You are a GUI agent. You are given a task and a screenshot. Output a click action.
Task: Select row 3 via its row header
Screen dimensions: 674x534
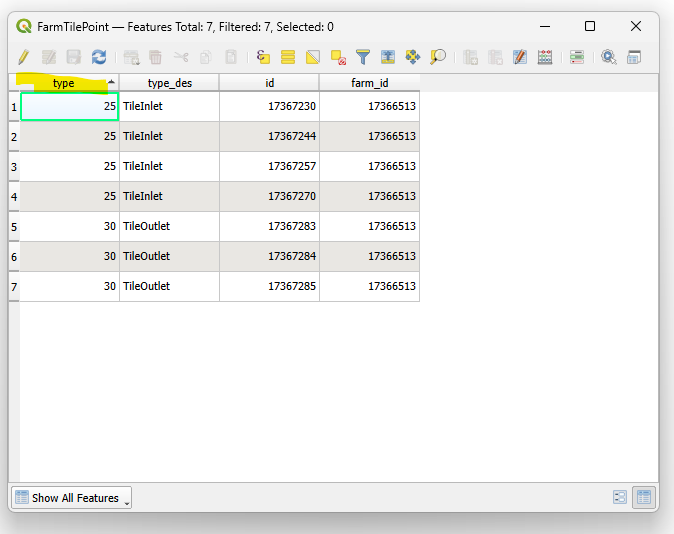pyautogui.click(x=14, y=167)
